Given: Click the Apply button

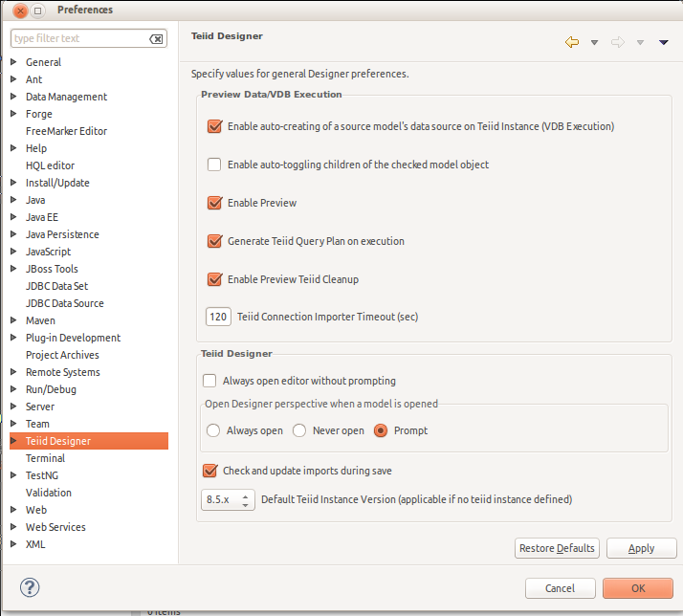Looking at the screenshot, I should click(641, 548).
